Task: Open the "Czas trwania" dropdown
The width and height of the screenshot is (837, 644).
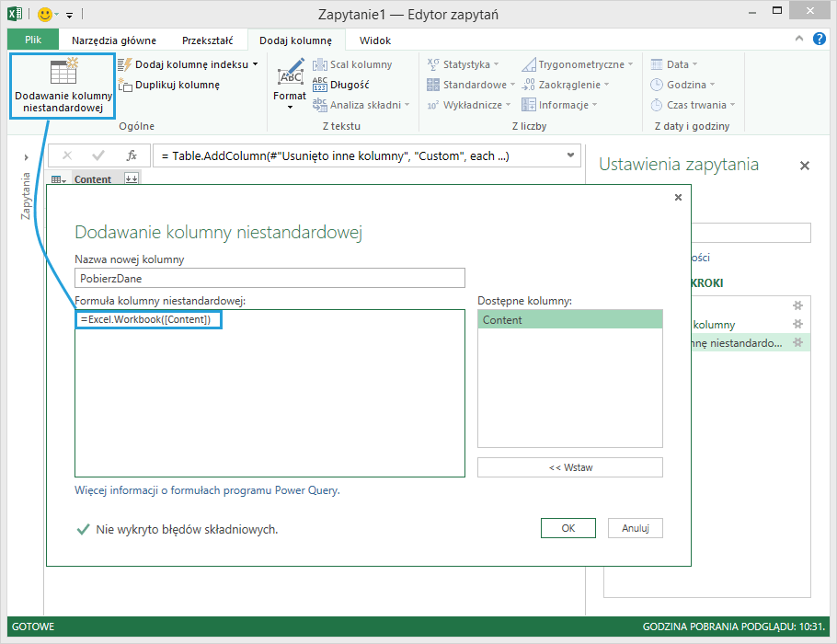Action: click(680, 104)
